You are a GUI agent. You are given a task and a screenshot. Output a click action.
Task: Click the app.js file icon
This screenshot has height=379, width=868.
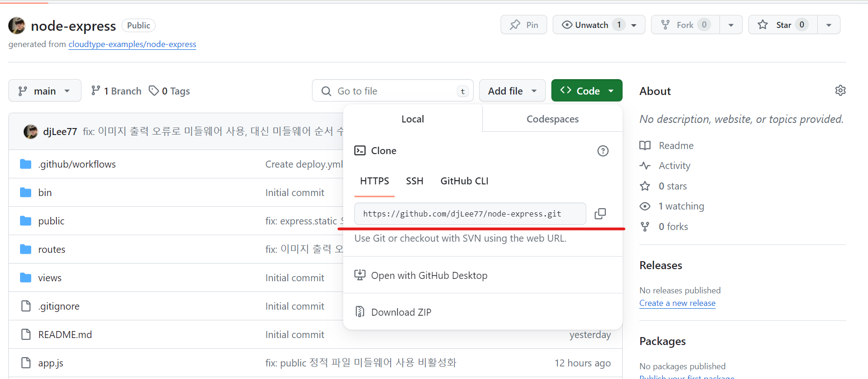(x=26, y=363)
